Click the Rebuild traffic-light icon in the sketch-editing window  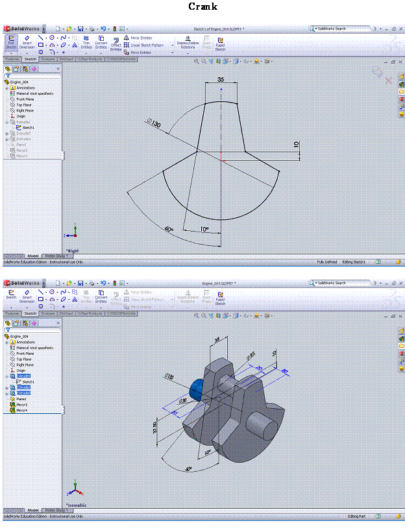(x=115, y=29)
